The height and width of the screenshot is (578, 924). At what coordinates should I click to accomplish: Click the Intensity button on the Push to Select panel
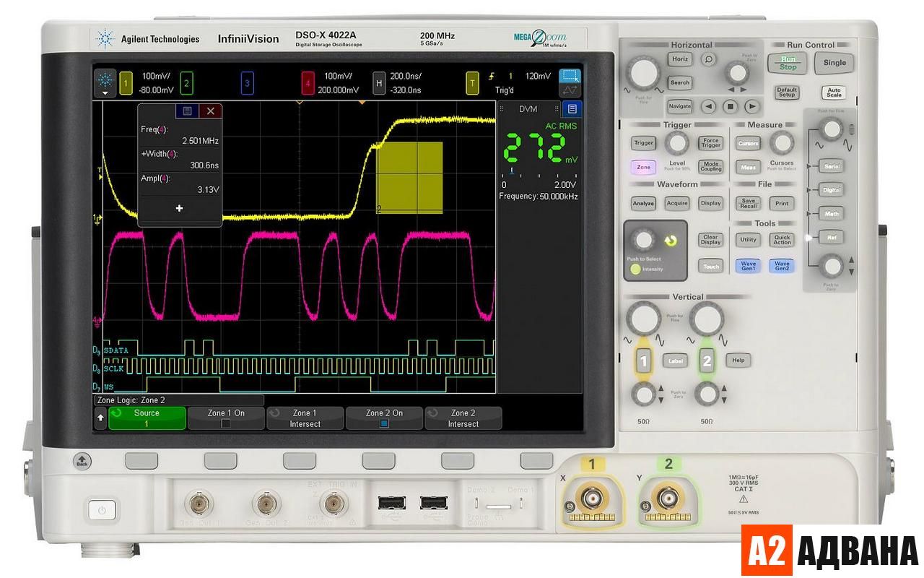(x=635, y=269)
